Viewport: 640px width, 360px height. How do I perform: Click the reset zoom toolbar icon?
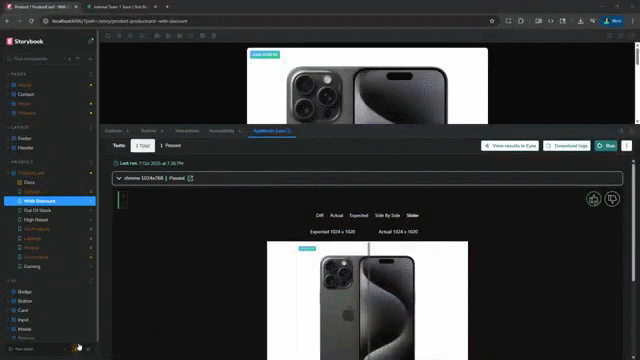click(142, 36)
